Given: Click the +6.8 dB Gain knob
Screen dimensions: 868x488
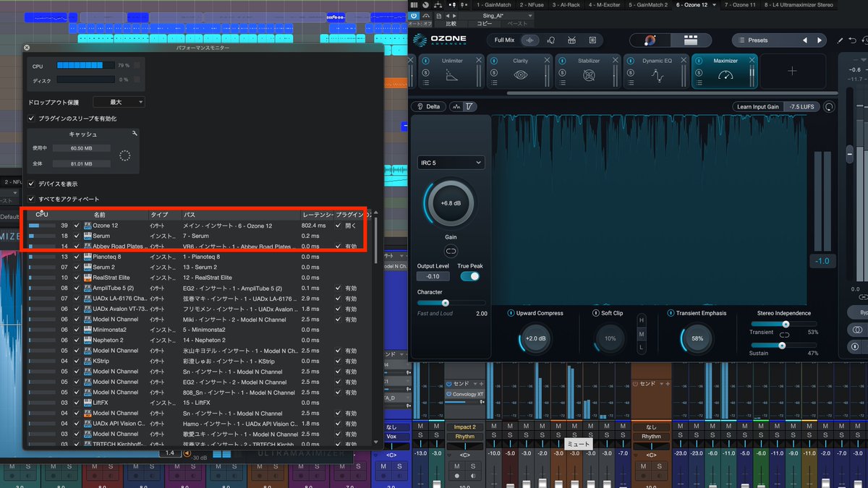Looking at the screenshot, I should pyautogui.click(x=451, y=203).
